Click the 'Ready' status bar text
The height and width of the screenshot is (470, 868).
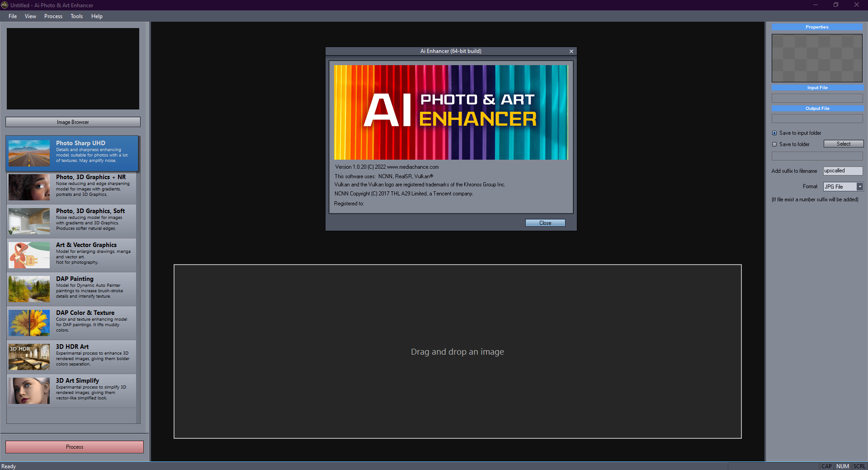(9, 466)
